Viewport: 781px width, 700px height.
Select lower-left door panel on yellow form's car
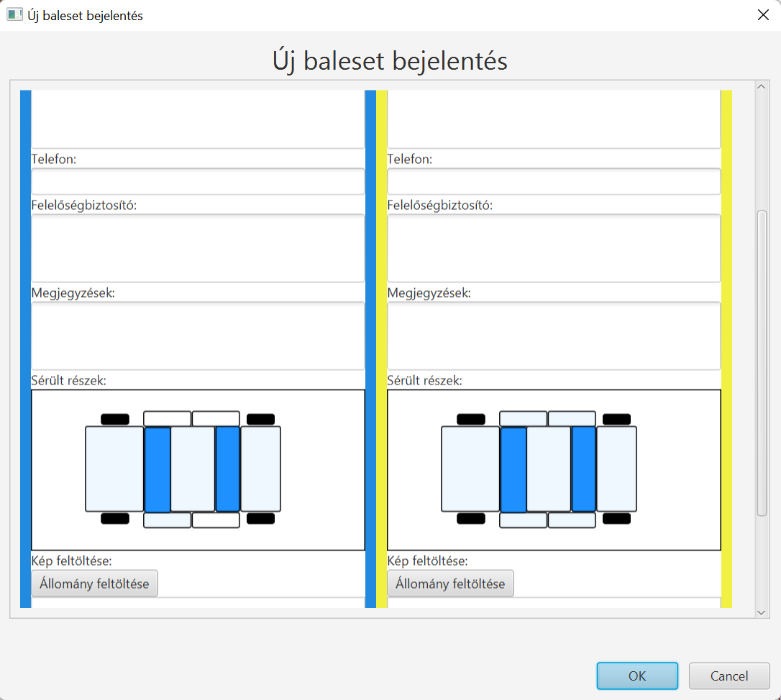pyautogui.click(x=524, y=520)
